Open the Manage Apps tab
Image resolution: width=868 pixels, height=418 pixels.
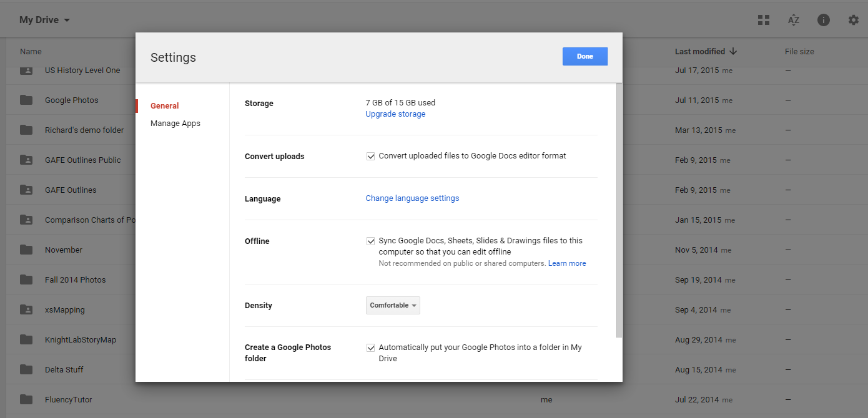point(175,124)
